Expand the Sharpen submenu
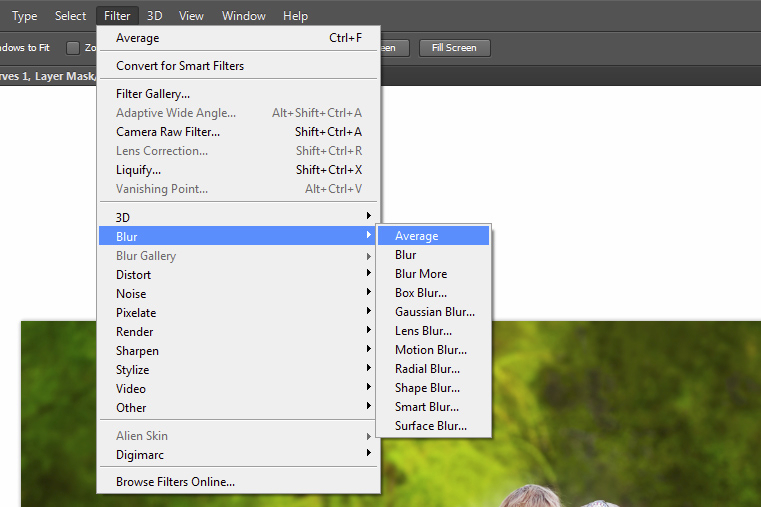 [x=137, y=351]
